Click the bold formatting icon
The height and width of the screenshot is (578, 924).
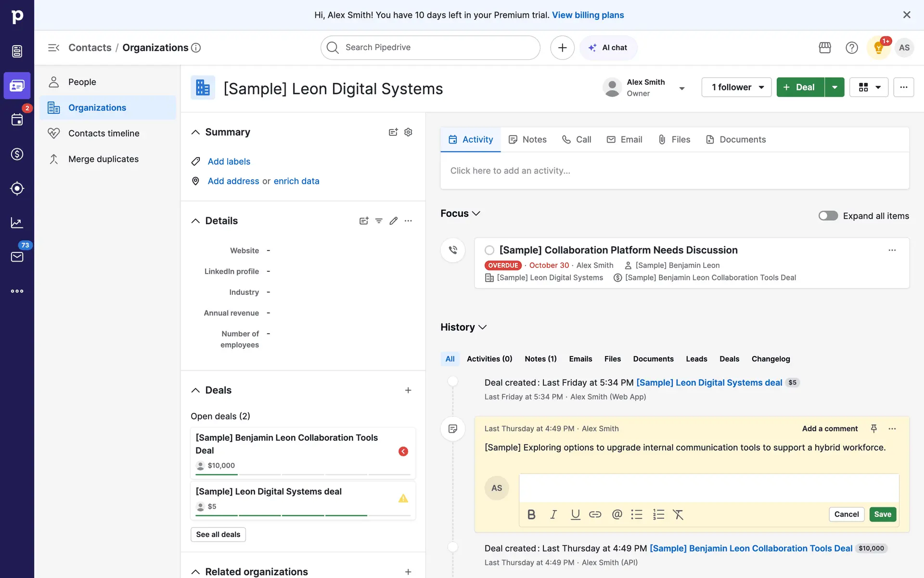(x=531, y=514)
